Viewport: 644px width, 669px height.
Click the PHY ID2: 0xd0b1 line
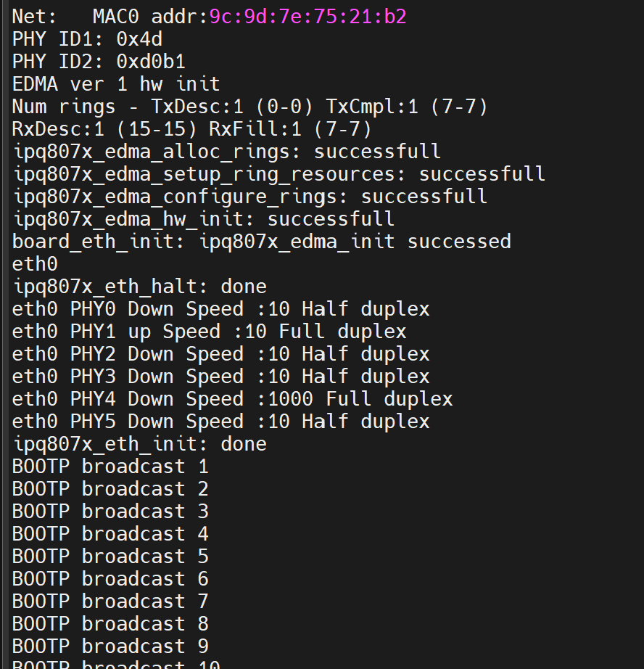(x=99, y=62)
